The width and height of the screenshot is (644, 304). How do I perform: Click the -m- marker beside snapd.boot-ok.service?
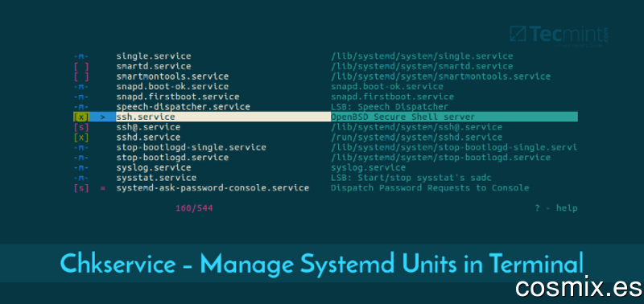pos(81,87)
